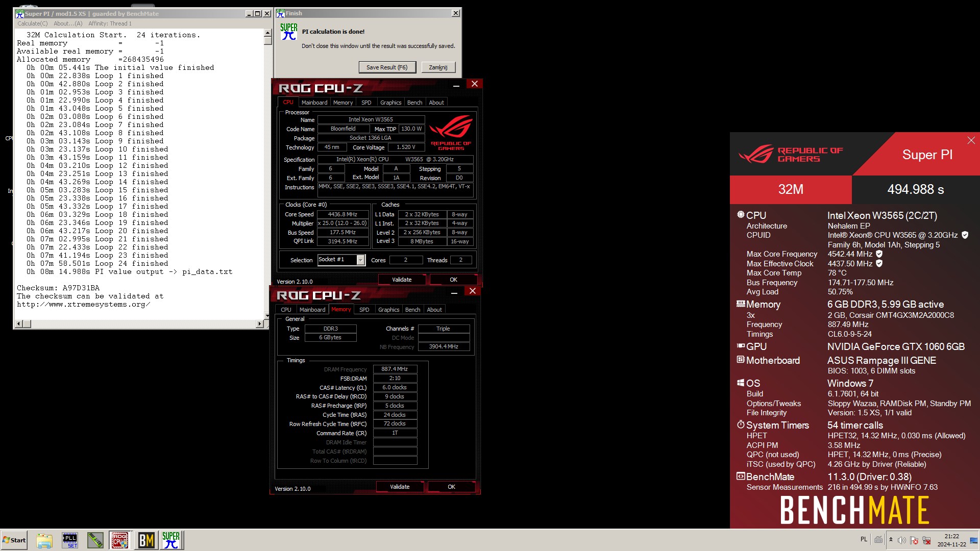Viewport: 980px width, 551px height.
Task: Show hidden tray icons
Action: pyautogui.click(x=891, y=540)
